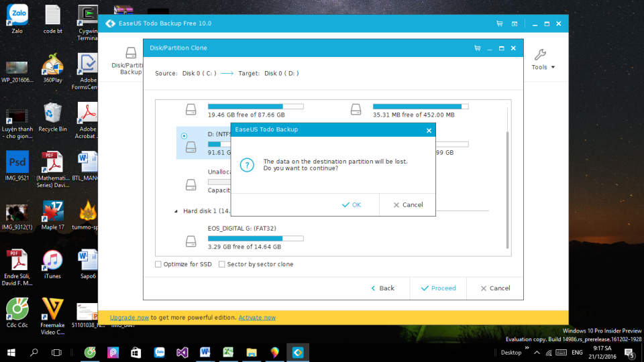Open the Zalo desktop shortcut
Screen dimensions: 644x362
(x=17, y=19)
